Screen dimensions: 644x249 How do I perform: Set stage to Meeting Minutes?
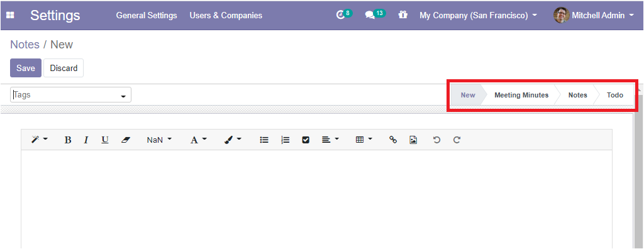(521, 95)
